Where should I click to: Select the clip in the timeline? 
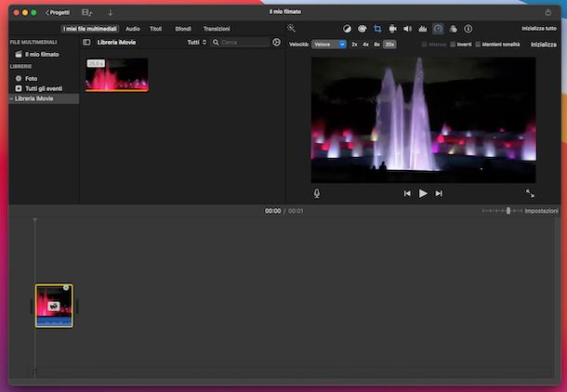(x=54, y=306)
